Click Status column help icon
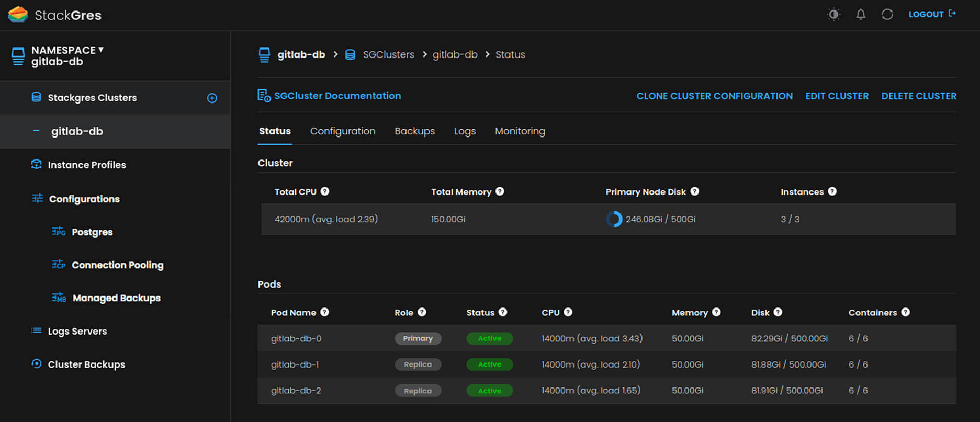Image resolution: width=980 pixels, height=422 pixels. tap(502, 312)
